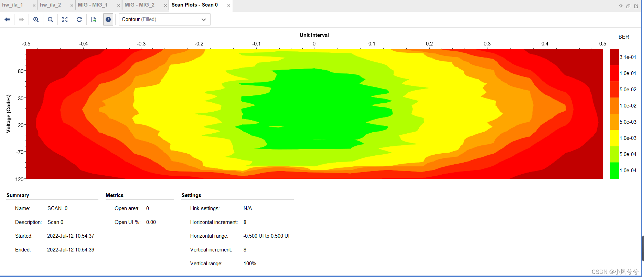Toggle the info summary button
The height and width of the screenshot is (278, 644).
click(108, 20)
